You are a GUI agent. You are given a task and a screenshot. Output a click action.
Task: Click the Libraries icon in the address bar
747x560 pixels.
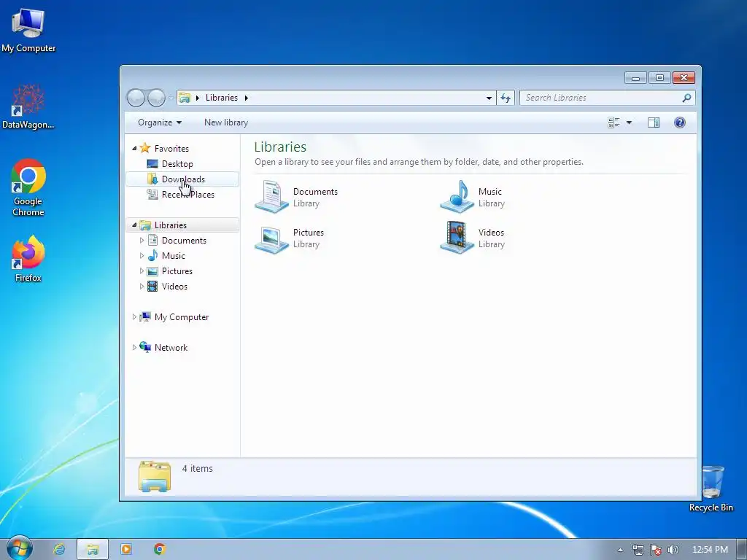(185, 98)
